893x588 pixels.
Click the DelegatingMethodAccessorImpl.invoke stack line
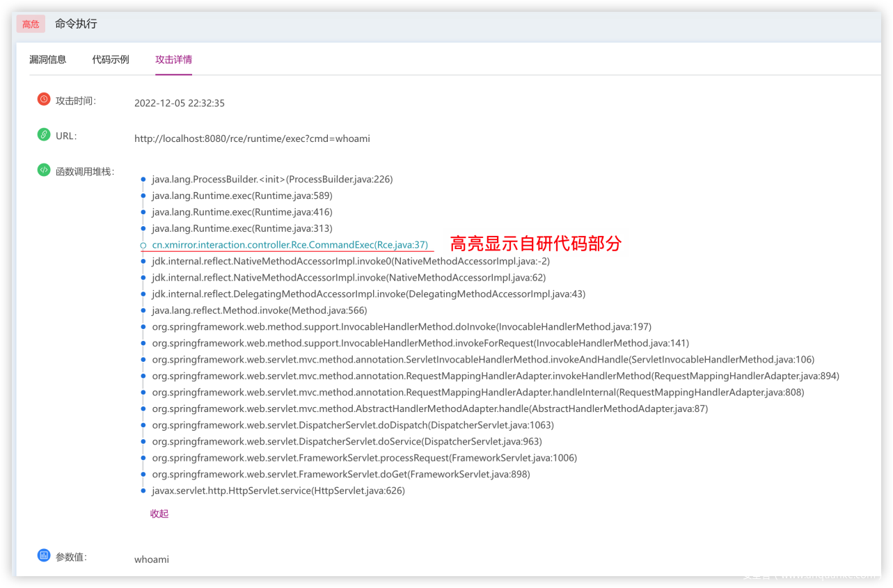coord(369,294)
